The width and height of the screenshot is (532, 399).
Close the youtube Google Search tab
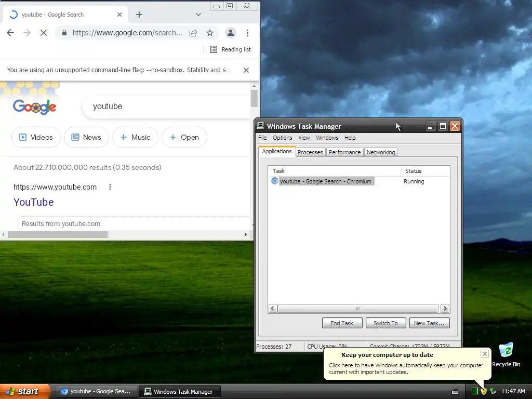pos(119,15)
